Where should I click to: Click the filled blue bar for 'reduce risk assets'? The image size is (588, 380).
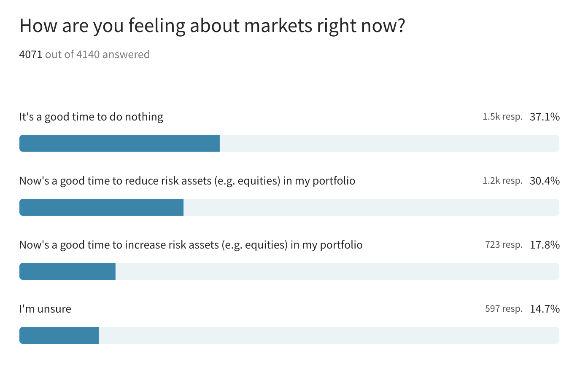point(101,207)
